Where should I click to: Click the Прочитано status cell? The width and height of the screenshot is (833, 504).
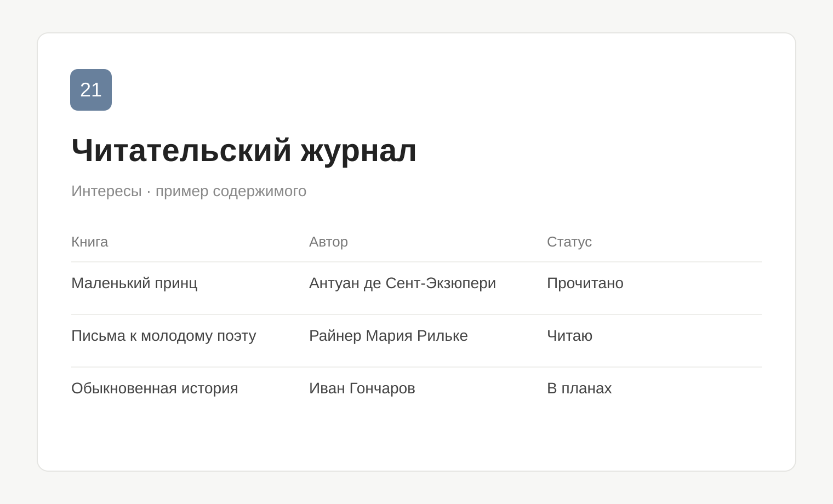point(585,283)
